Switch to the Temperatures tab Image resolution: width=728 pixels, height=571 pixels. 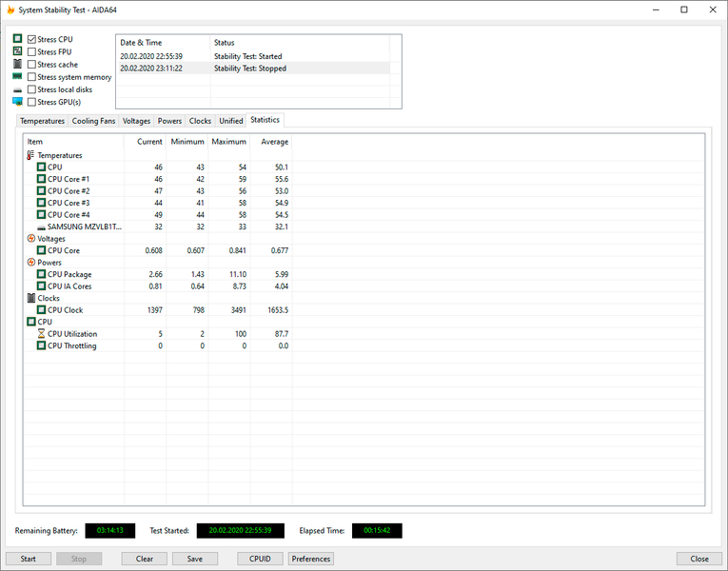pyautogui.click(x=42, y=121)
